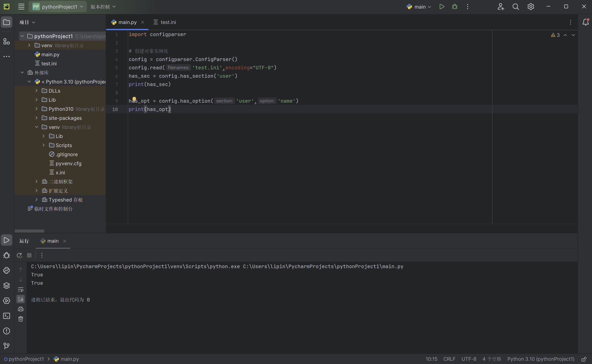Switch to main.py editor tab
592x364 pixels.
pyautogui.click(x=127, y=22)
